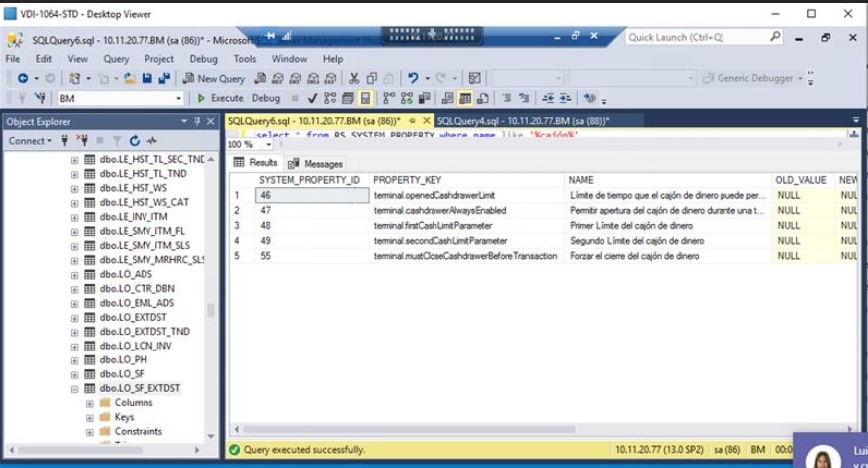Click the results grid horizontal scrollbar
Image resolution: width=868 pixels, height=468 pixels.
[x=410, y=429]
